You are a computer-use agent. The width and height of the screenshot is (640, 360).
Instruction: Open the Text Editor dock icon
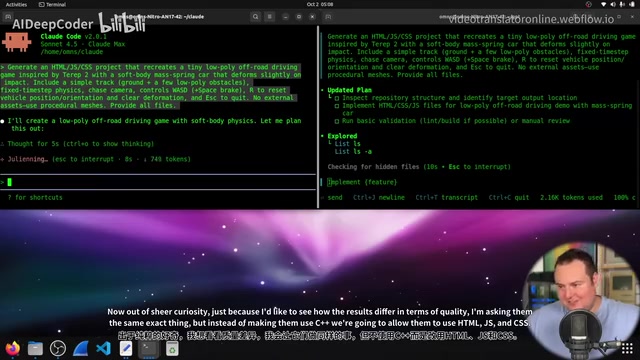tap(126, 349)
